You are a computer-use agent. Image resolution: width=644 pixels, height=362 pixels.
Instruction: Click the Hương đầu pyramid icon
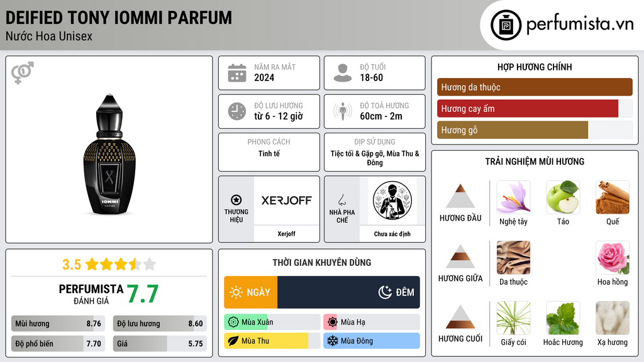[x=460, y=196]
